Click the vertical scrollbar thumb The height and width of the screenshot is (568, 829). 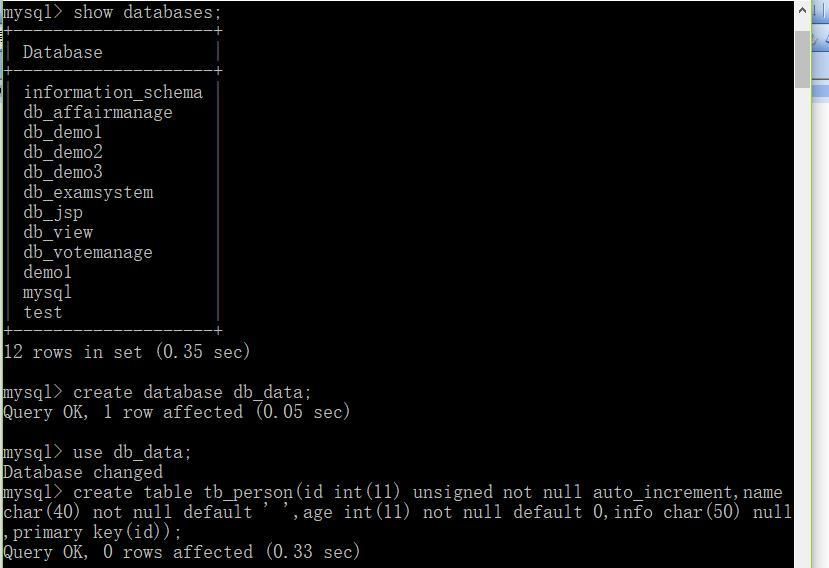click(x=802, y=59)
